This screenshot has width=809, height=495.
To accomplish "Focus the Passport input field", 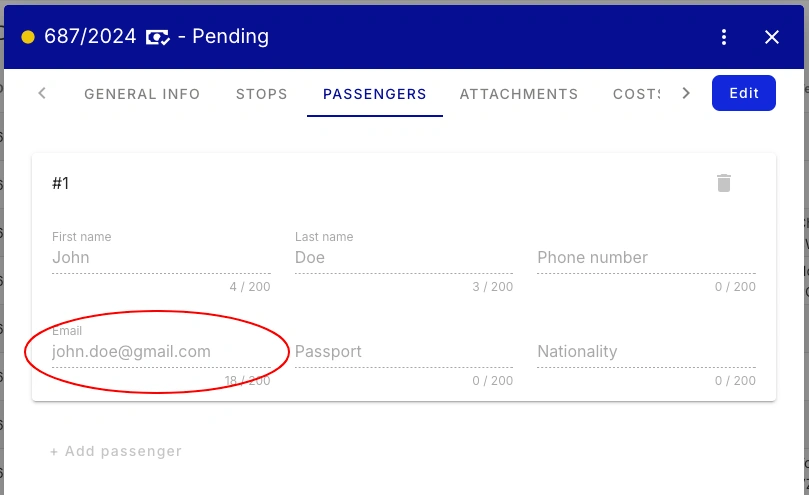I will (403, 351).
